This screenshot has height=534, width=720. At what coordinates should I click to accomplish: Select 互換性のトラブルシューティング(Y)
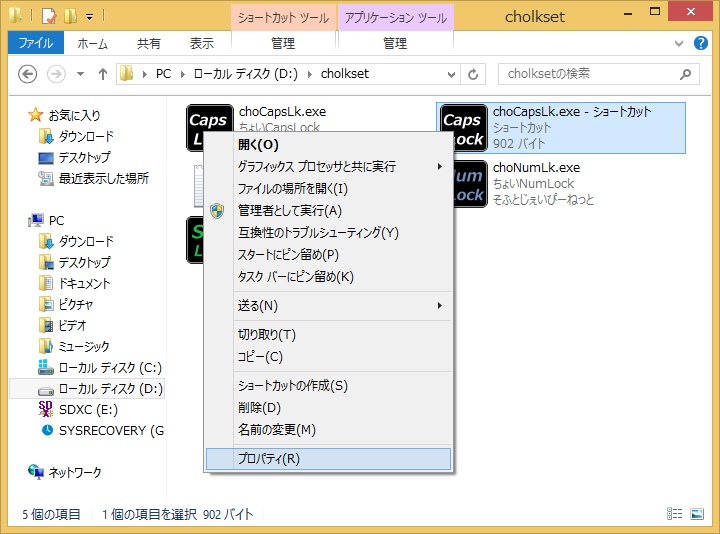click(x=328, y=232)
